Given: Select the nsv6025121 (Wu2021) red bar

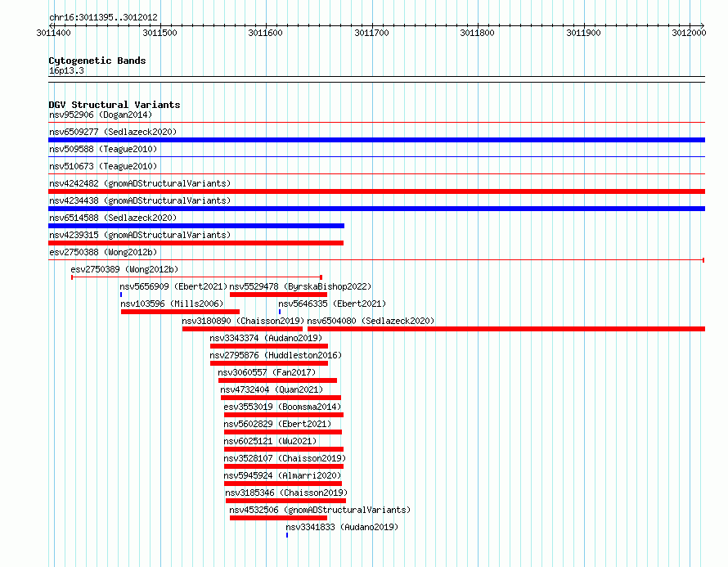Looking at the screenshot, I should tap(284, 449).
